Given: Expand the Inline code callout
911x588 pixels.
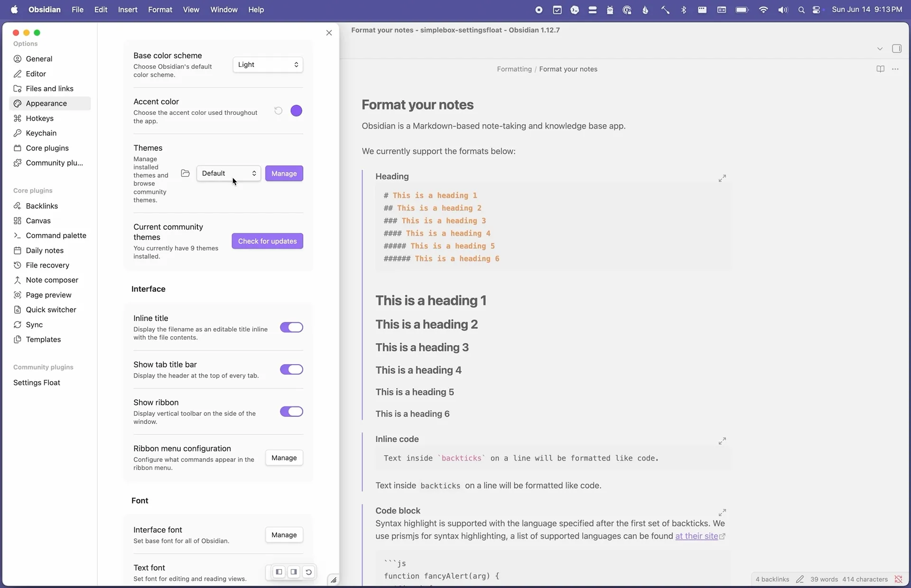Looking at the screenshot, I should point(722,441).
